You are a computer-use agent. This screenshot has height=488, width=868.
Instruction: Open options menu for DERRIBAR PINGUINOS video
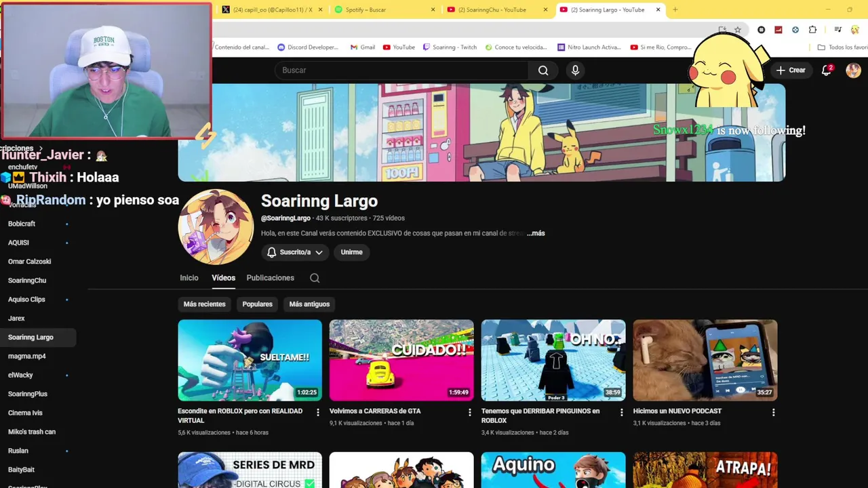click(x=621, y=412)
